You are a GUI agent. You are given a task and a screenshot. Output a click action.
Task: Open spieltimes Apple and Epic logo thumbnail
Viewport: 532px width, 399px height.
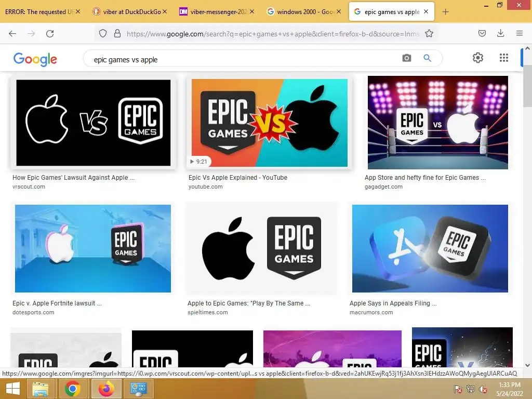click(x=261, y=248)
